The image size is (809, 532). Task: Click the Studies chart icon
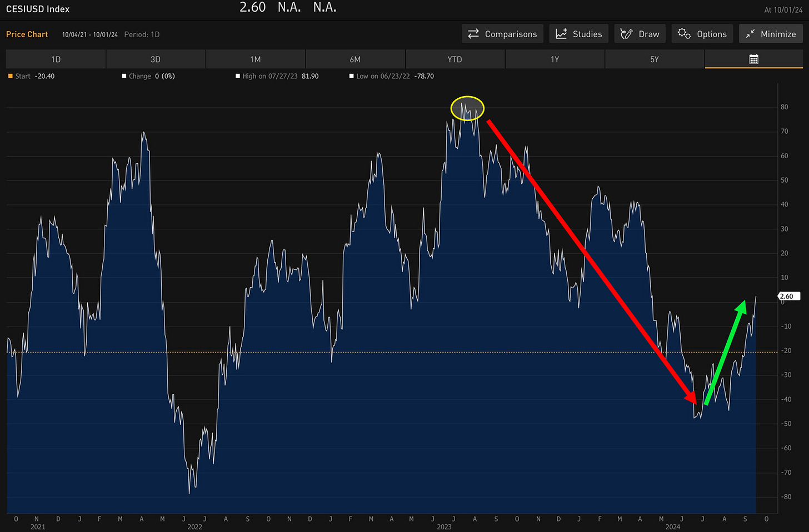click(x=561, y=34)
